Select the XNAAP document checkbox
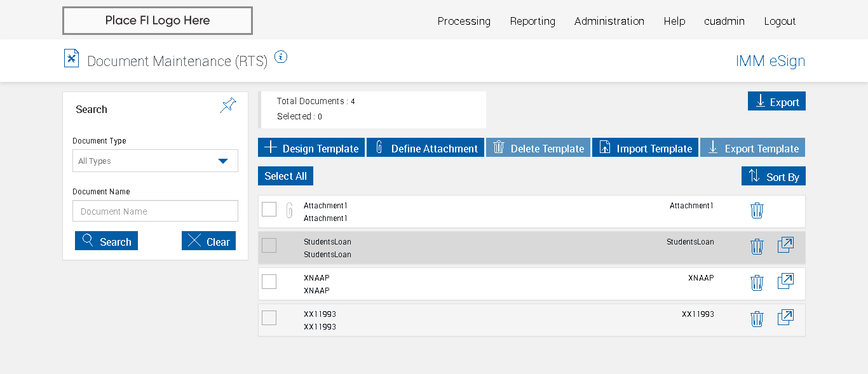This screenshot has width=868, height=374. [x=269, y=282]
